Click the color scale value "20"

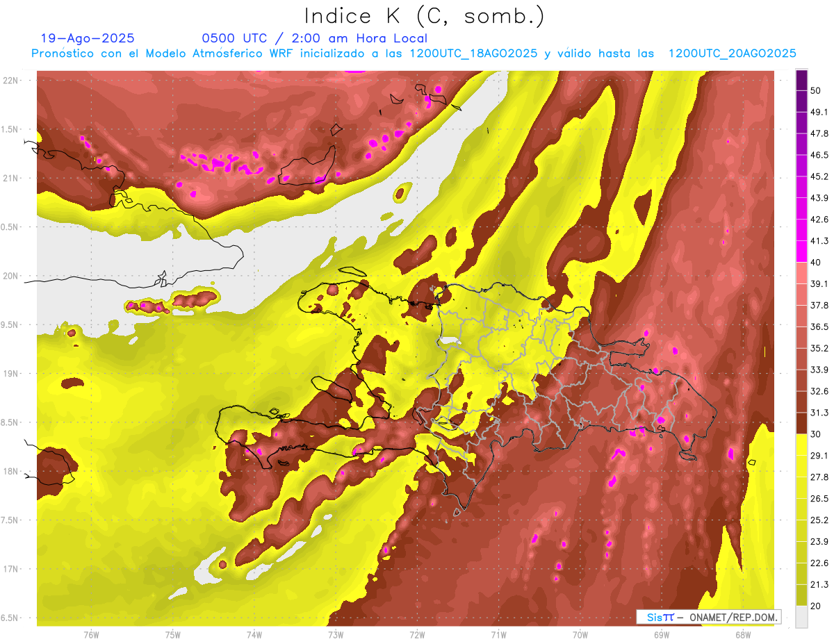coord(817,606)
